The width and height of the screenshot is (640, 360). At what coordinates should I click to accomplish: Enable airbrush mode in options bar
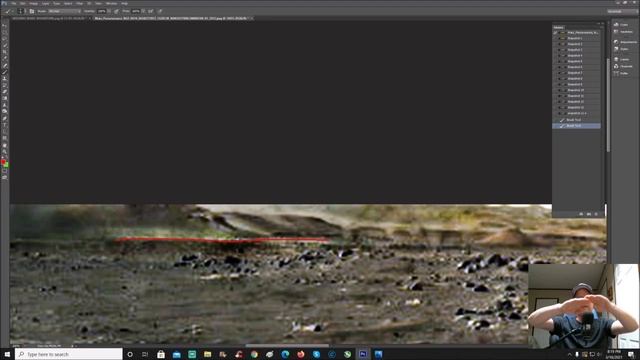[x=151, y=11]
